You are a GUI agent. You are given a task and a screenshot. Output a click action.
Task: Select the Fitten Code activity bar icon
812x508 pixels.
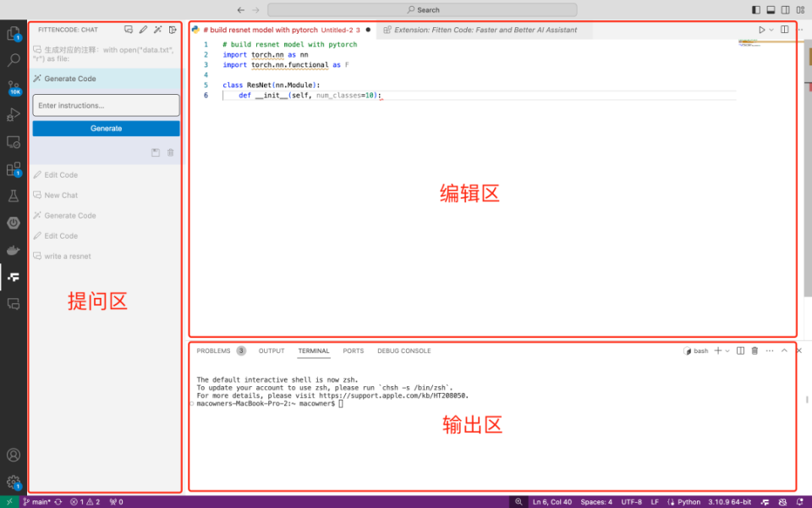[x=14, y=277]
